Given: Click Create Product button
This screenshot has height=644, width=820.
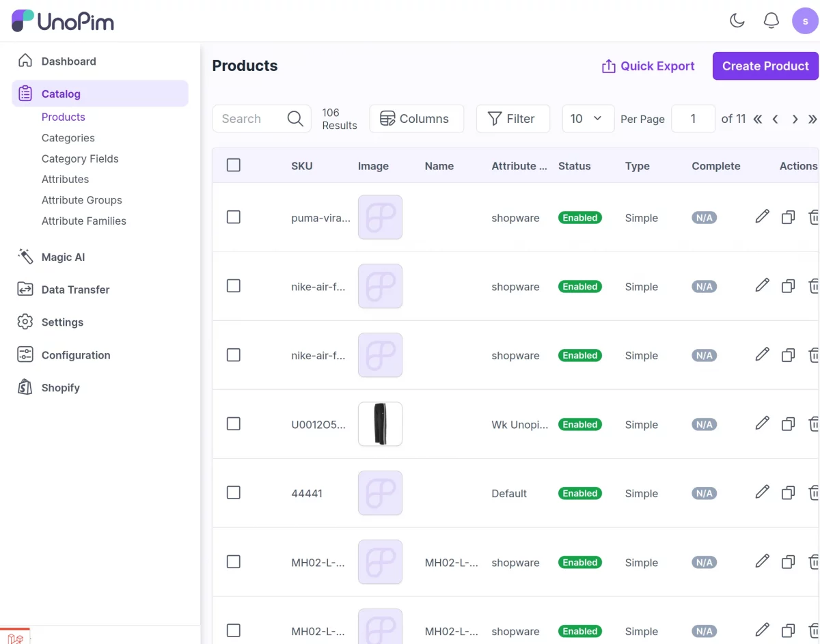Looking at the screenshot, I should pos(765,66).
